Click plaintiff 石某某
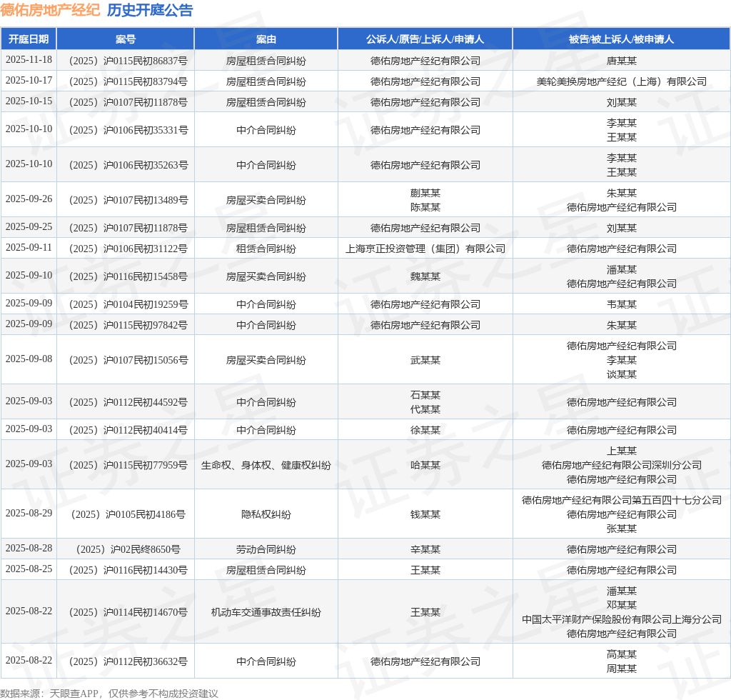The width and height of the screenshot is (731, 700). (x=425, y=395)
